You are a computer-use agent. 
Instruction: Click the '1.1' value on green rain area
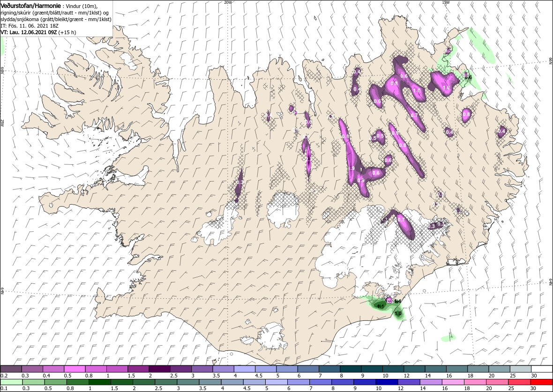click(x=381, y=307)
